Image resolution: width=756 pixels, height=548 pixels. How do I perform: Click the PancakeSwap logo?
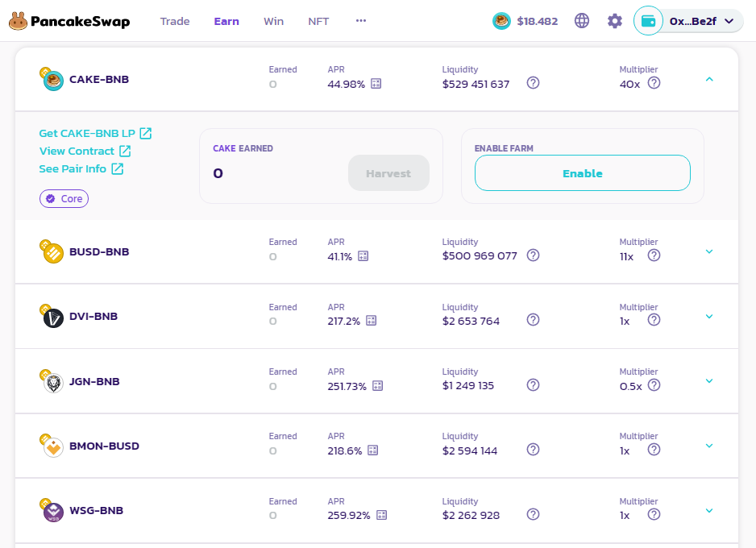point(69,22)
